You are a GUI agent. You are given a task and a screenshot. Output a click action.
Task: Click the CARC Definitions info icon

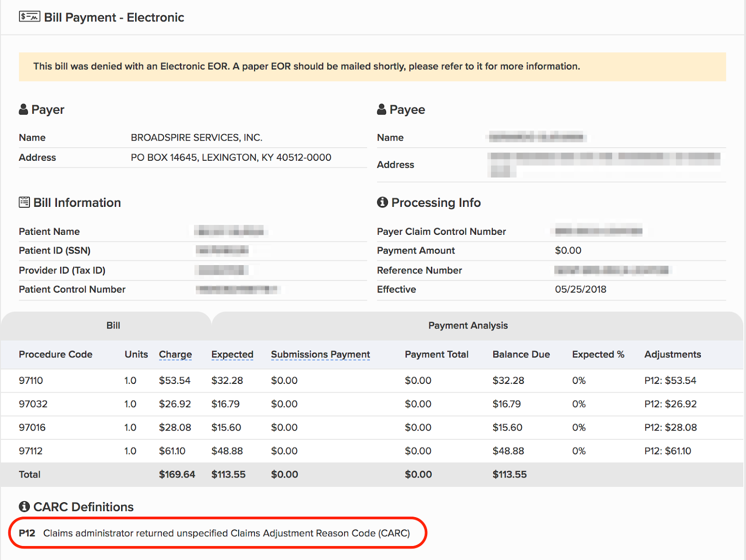(24, 506)
